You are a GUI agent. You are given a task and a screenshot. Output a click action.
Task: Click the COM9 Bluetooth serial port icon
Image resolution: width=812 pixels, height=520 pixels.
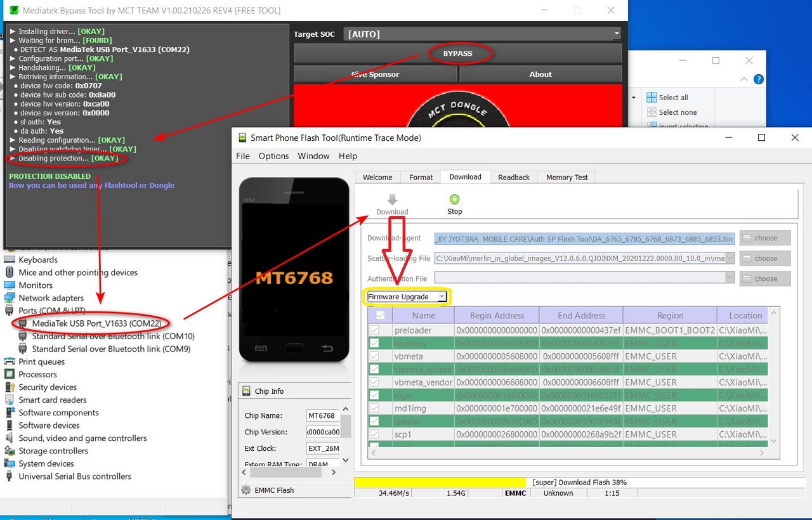(x=23, y=349)
